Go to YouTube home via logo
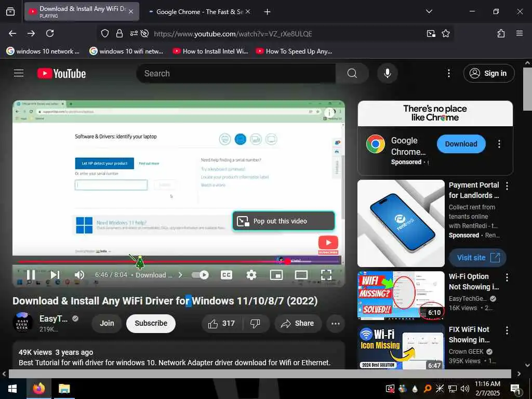This screenshot has width=532, height=399. (x=61, y=73)
